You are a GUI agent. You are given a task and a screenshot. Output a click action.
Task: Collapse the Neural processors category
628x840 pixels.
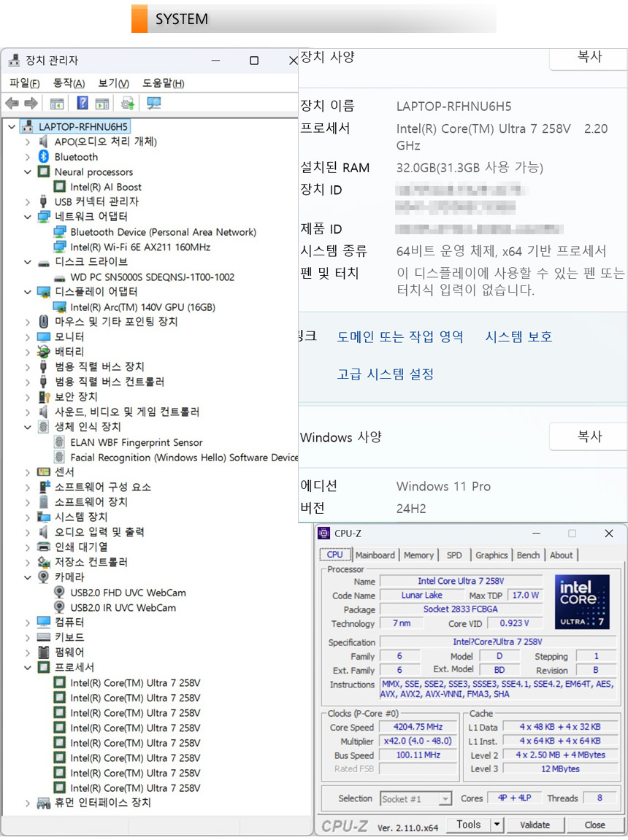click(x=28, y=172)
